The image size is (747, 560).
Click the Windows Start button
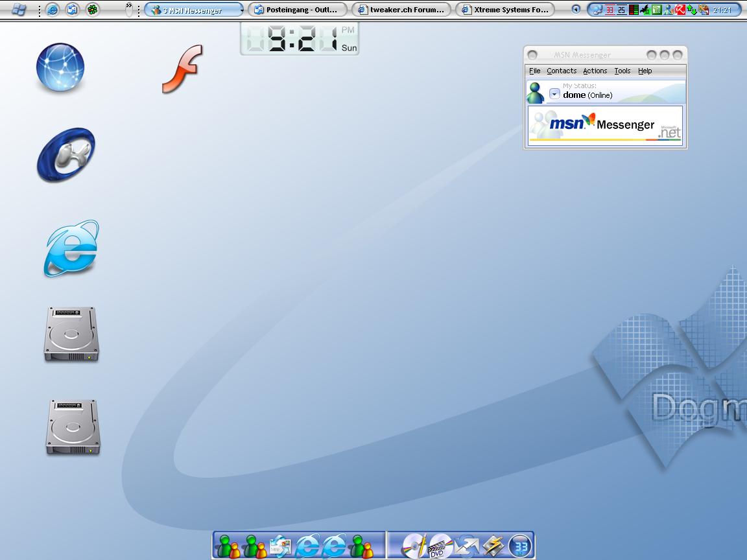pos(19,10)
